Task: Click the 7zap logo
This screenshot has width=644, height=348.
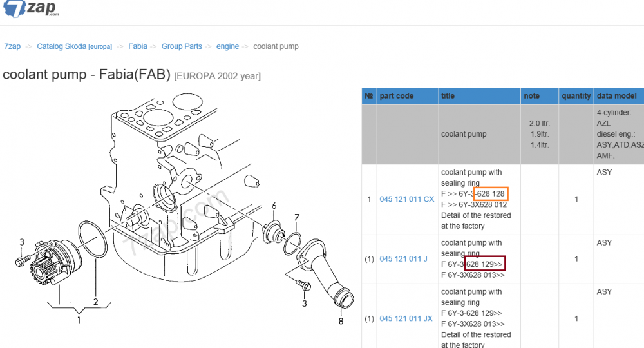Action: pos(31,8)
